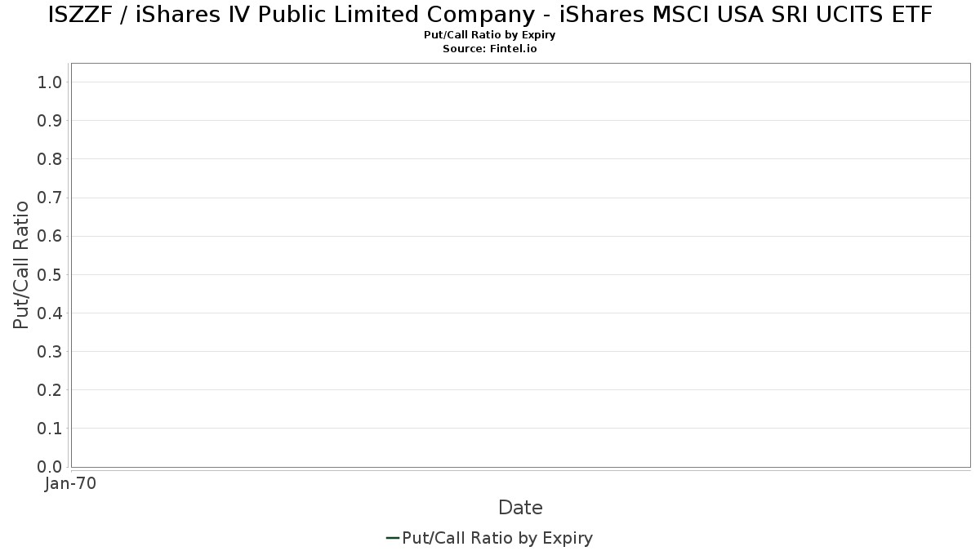Select the 0.6 y-axis tick label
This screenshot has height=551, width=980.
(x=50, y=236)
